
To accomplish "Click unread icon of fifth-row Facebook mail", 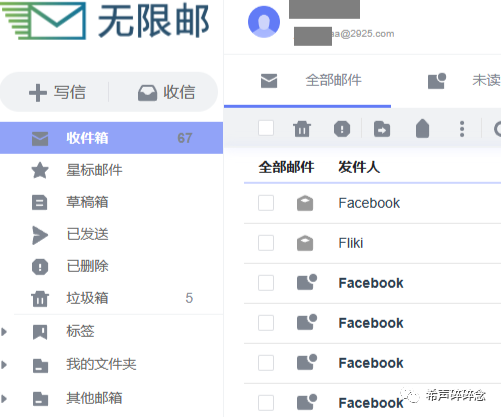I will [307, 362].
